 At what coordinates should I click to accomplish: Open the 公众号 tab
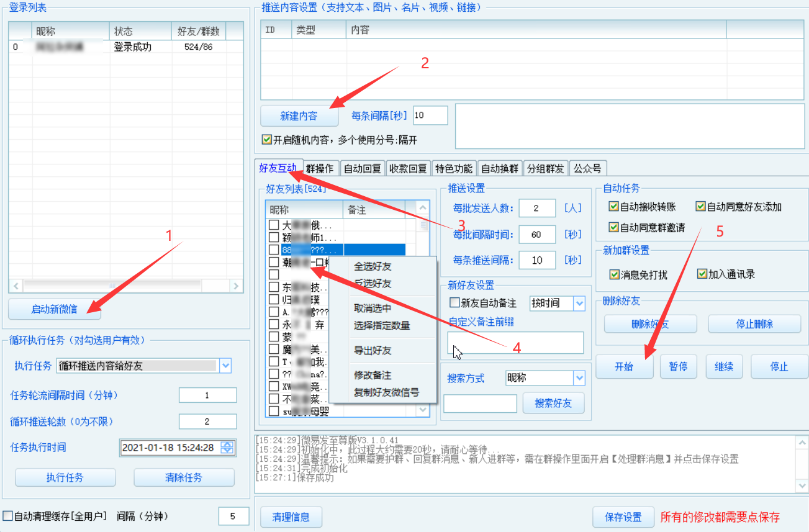pos(587,168)
